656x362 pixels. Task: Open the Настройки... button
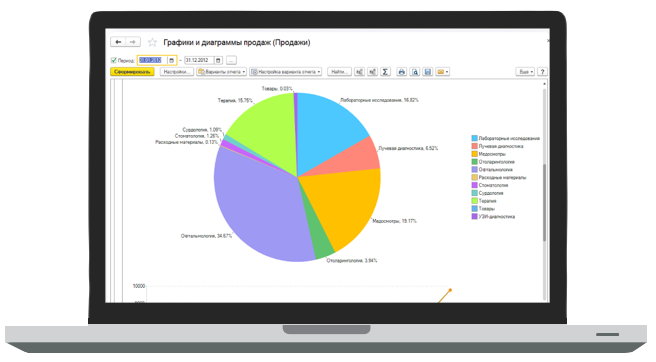click(177, 72)
